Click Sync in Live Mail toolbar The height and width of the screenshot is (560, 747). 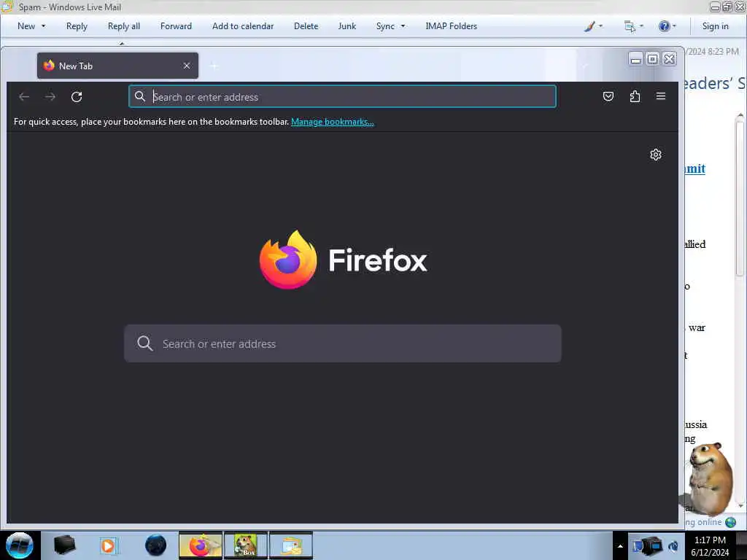[385, 26]
